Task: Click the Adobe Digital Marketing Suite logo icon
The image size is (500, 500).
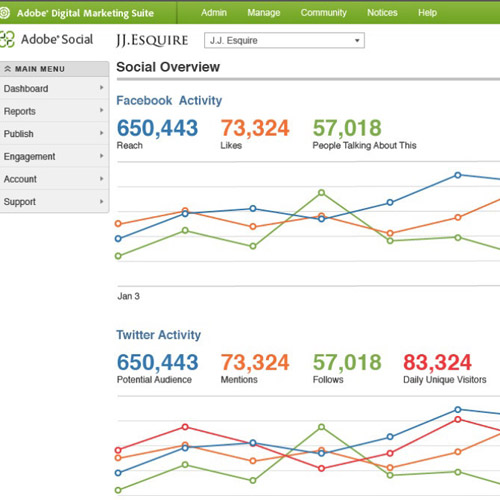Action: [4, 13]
